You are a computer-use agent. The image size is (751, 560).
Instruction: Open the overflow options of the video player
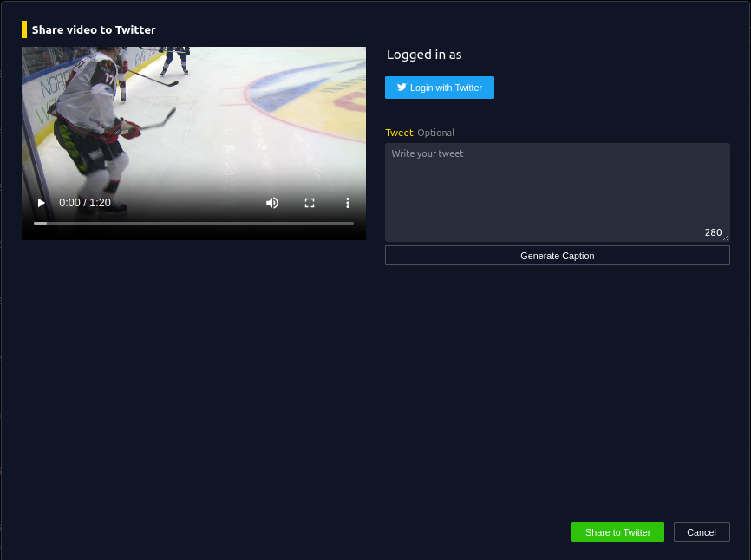tap(348, 202)
